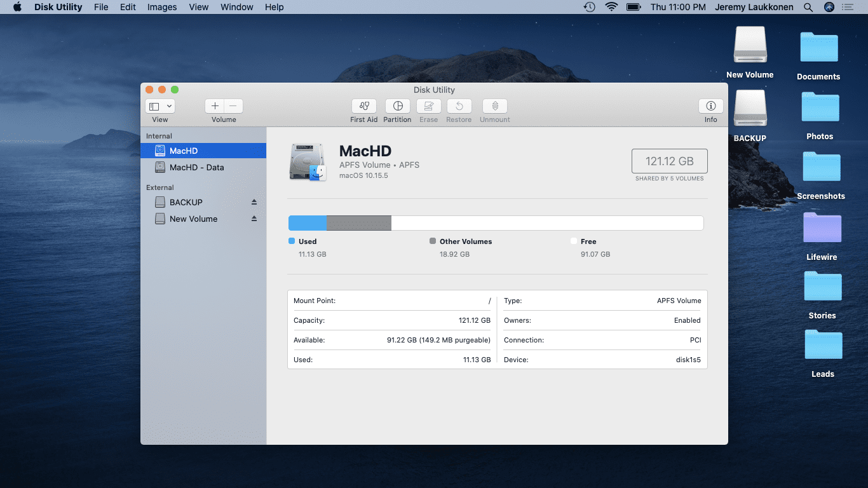Select MacHD in the sidebar

(203, 151)
